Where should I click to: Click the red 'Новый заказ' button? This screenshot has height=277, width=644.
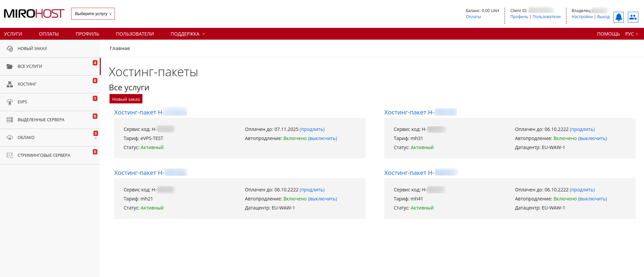coord(126,99)
